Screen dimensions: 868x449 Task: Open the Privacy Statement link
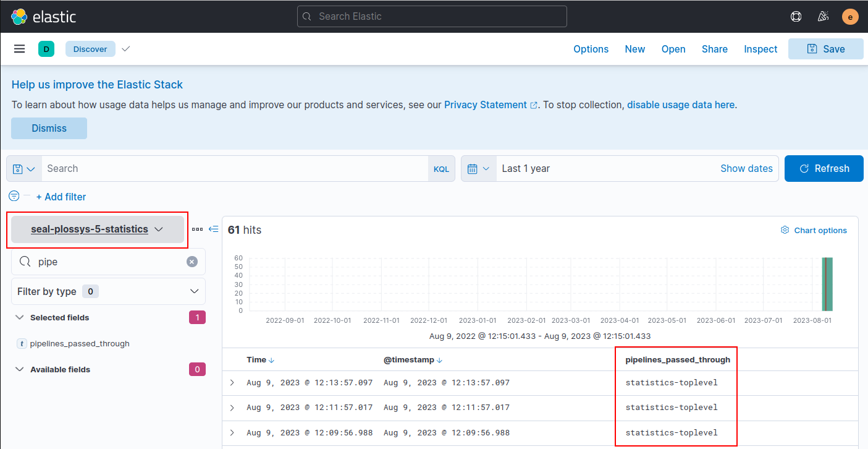click(x=486, y=105)
